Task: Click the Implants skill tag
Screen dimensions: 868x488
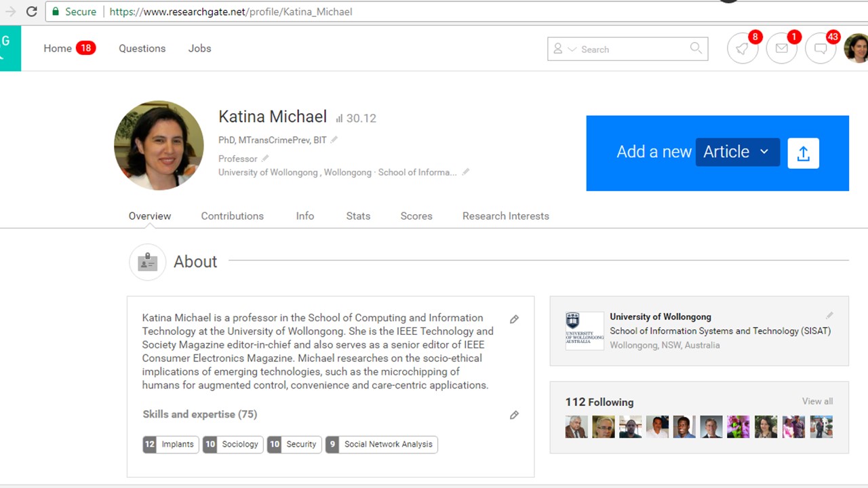Action: point(170,445)
